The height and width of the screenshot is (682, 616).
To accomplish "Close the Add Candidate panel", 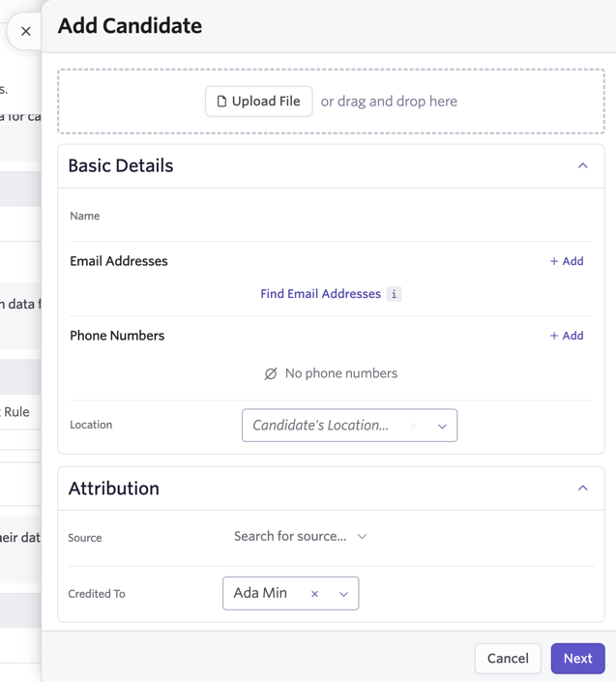I will pos(26,31).
